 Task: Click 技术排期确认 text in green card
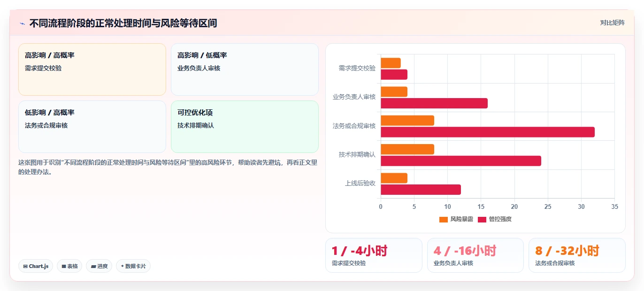click(x=196, y=125)
